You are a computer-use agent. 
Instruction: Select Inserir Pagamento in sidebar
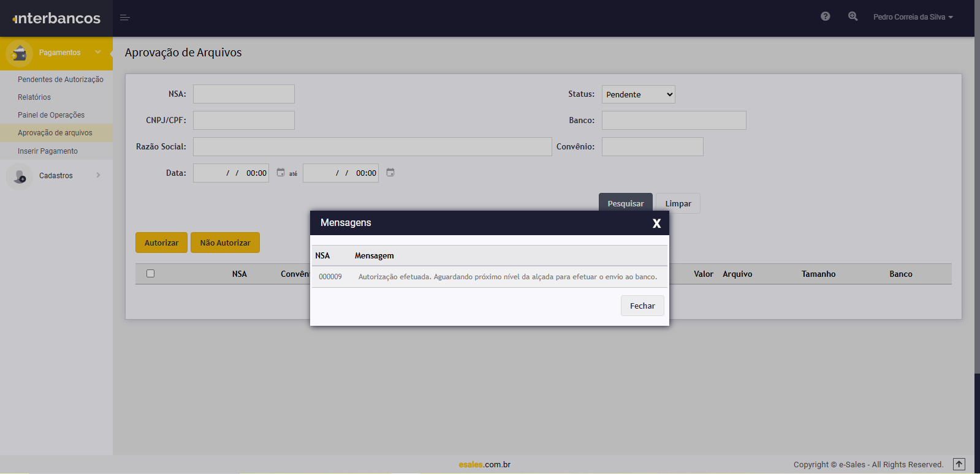(48, 151)
